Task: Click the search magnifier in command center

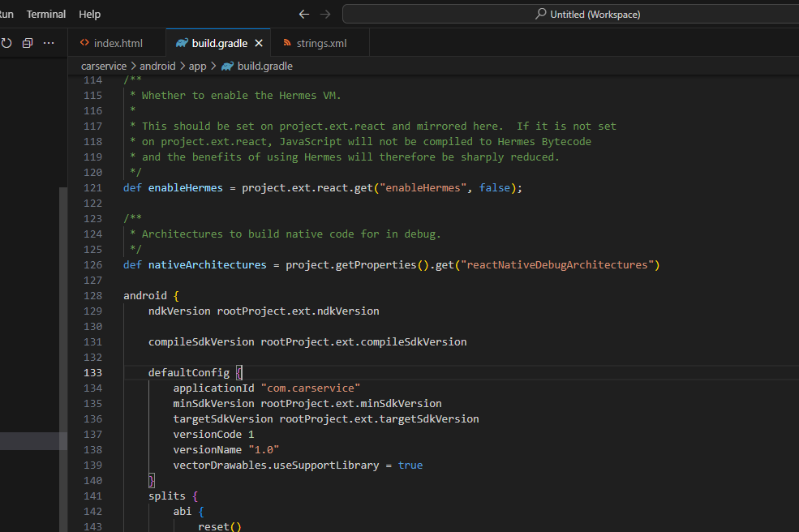Action: 541,15
